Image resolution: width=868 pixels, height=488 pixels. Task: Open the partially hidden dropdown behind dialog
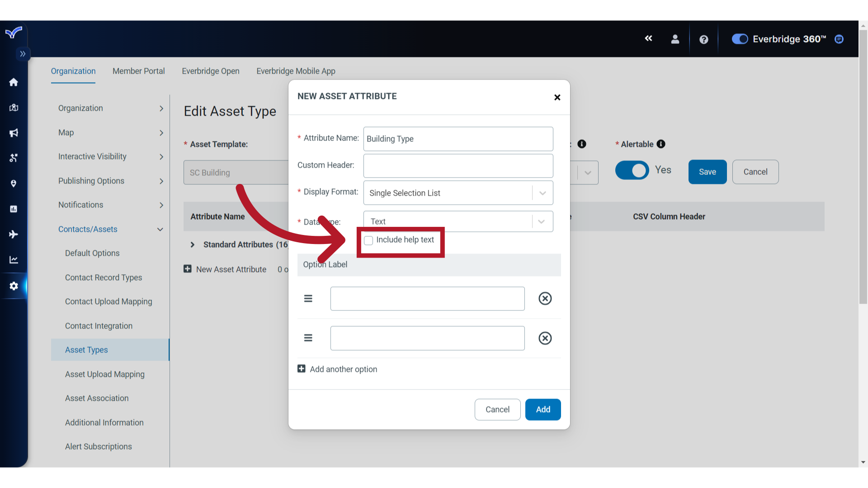(x=588, y=173)
